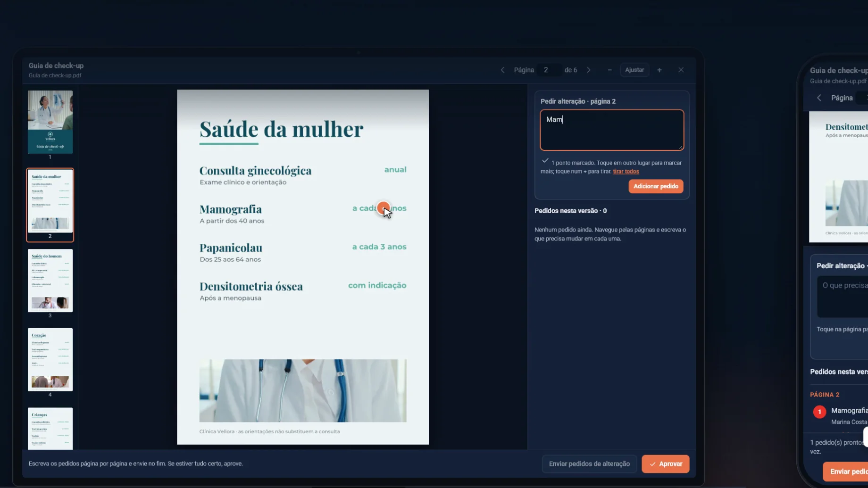Click the Ajustar fit button

[634, 70]
